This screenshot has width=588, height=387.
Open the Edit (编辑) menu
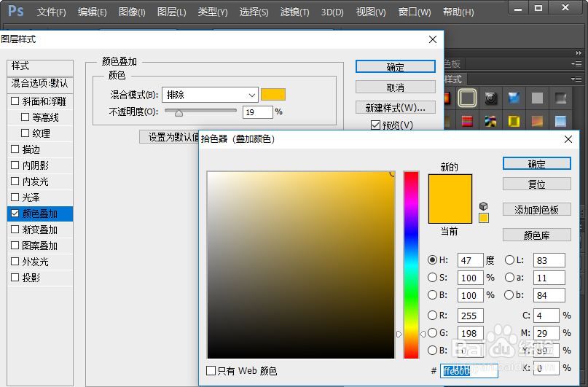(x=93, y=12)
